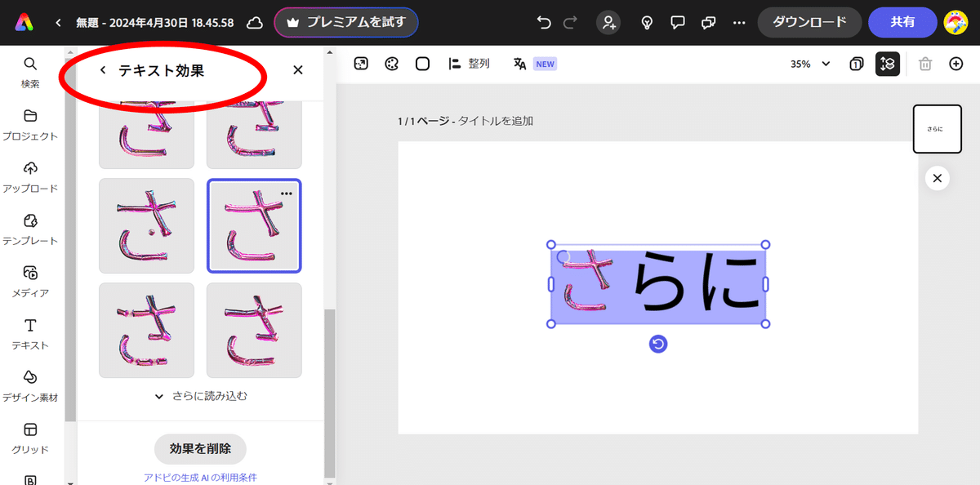Viewport: 980px width, 485px height.
Task: Open プロジェクト in left sidebar
Action: 30,124
